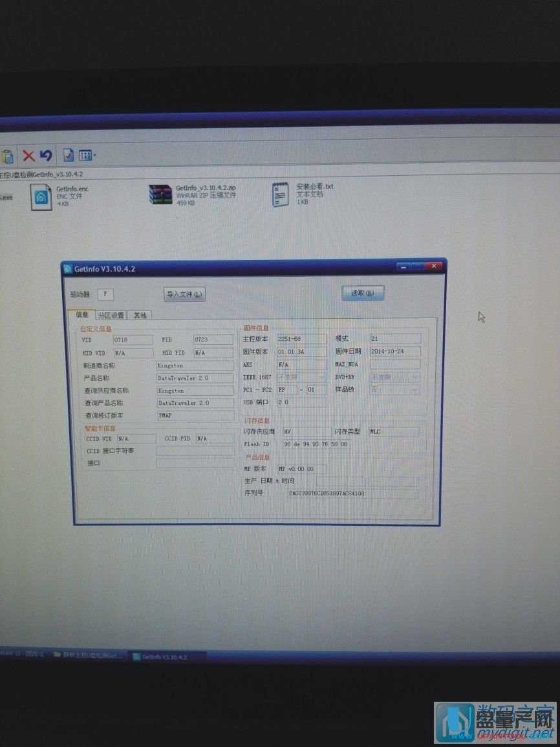Click the AES field showing N/A

coord(302,365)
